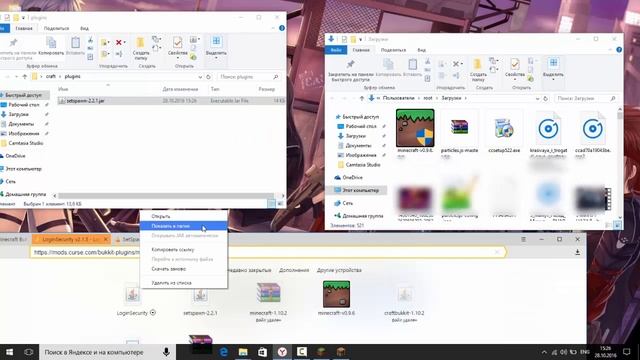The height and width of the screenshot is (360, 640).
Task: Open 'Поделиться' tab in Загрузки window
Action: point(393,50)
